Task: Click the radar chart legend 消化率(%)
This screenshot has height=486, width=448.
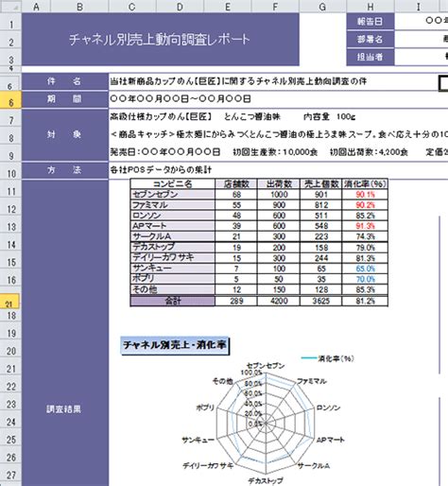Action: [328, 358]
